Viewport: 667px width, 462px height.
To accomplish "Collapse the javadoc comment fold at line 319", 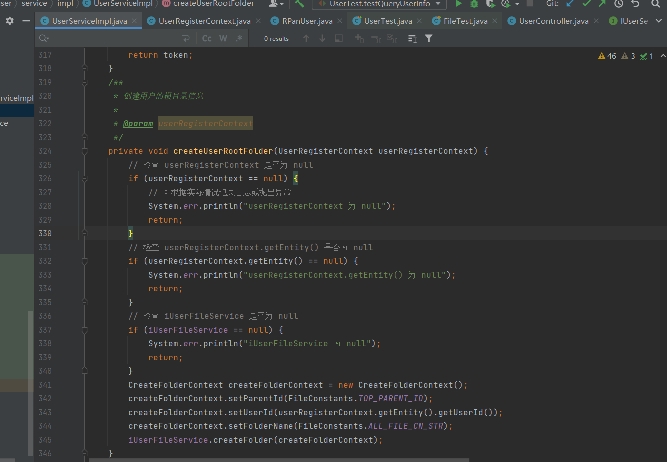I will [x=84, y=82].
